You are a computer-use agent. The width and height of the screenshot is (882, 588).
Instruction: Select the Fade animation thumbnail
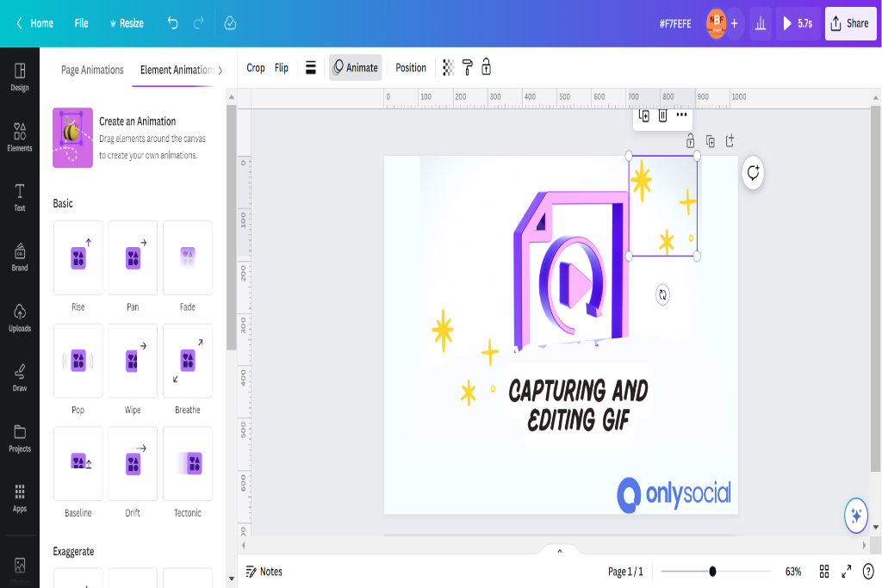point(187,258)
